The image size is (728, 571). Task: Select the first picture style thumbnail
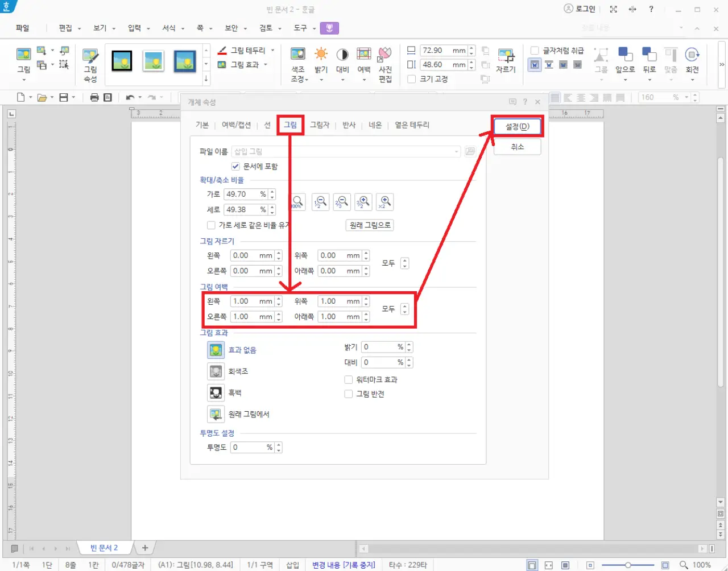[x=122, y=61]
